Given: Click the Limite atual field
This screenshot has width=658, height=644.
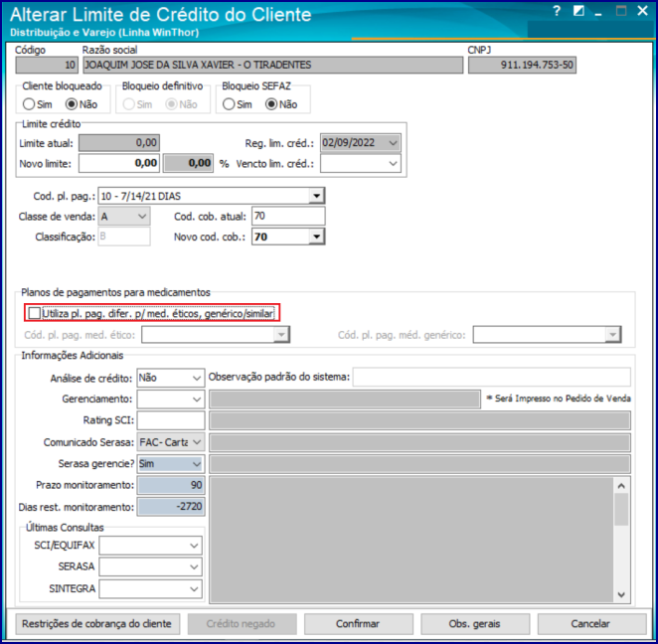Looking at the screenshot, I should click(x=119, y=143).
